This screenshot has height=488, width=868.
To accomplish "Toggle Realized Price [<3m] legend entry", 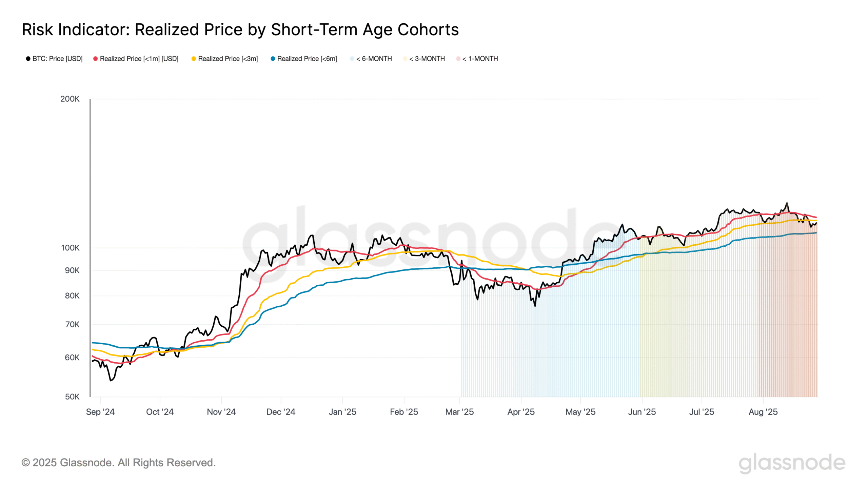I will pyautogui.click(x=225, y=59).
